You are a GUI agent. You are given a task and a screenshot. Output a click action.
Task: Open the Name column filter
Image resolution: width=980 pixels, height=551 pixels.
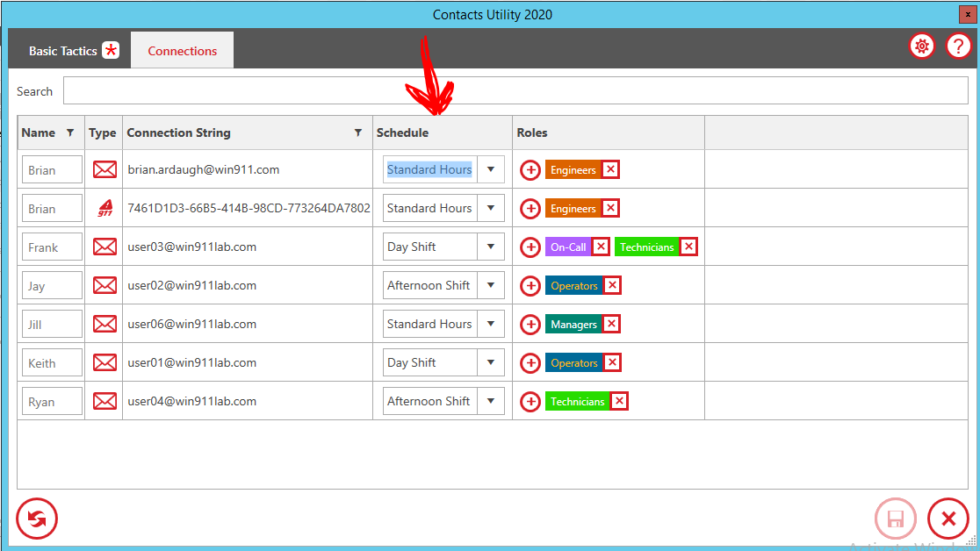(70, 133)
